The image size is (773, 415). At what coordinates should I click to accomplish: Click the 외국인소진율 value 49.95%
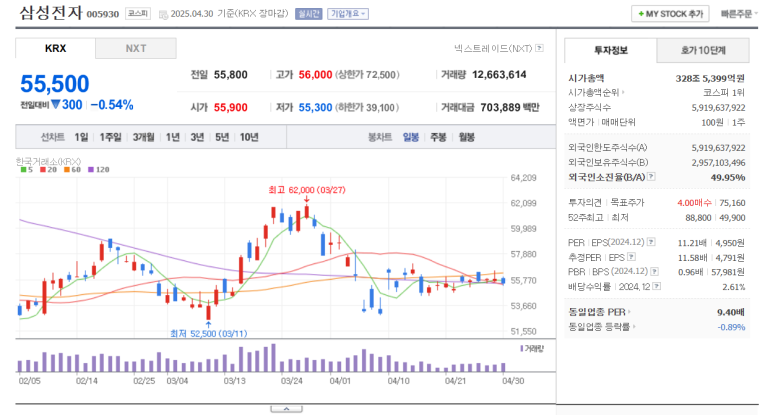click(x=728, y=177)
